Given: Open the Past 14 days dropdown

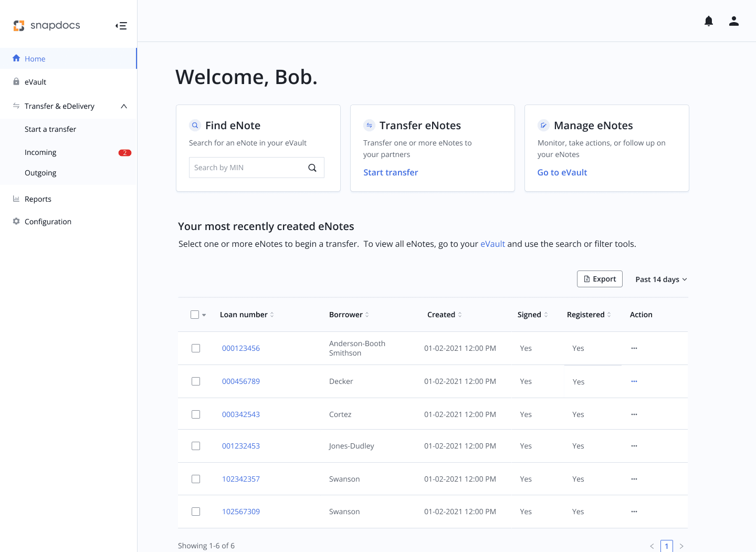Looking at the screenshot, I should pyautogui.click(x=661, y=279).
